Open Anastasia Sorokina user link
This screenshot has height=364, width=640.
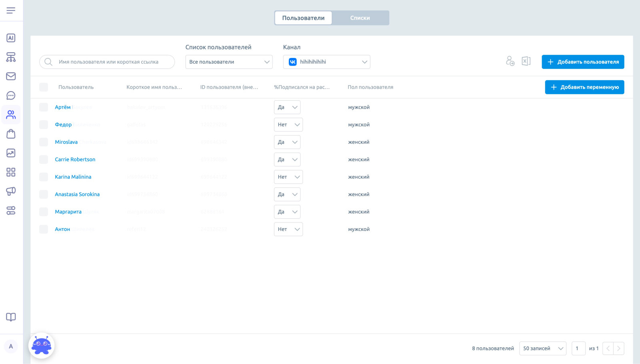pos(77,195)
